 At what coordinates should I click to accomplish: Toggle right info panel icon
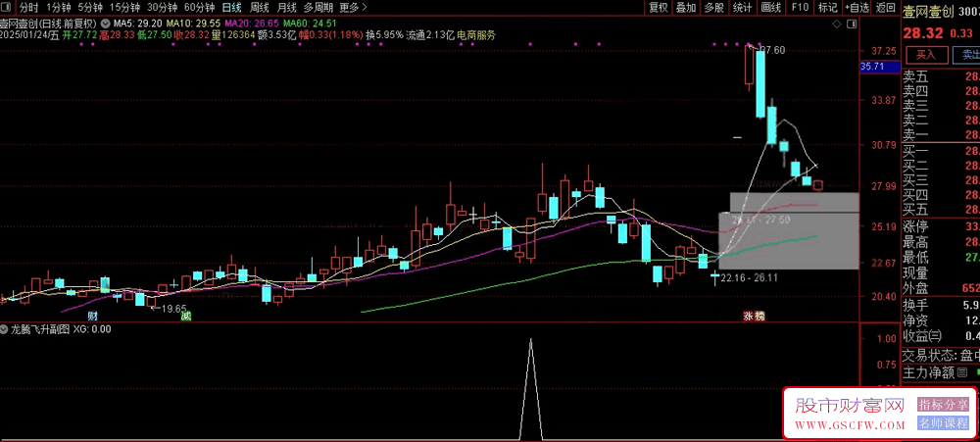click(x=852, y=24)
